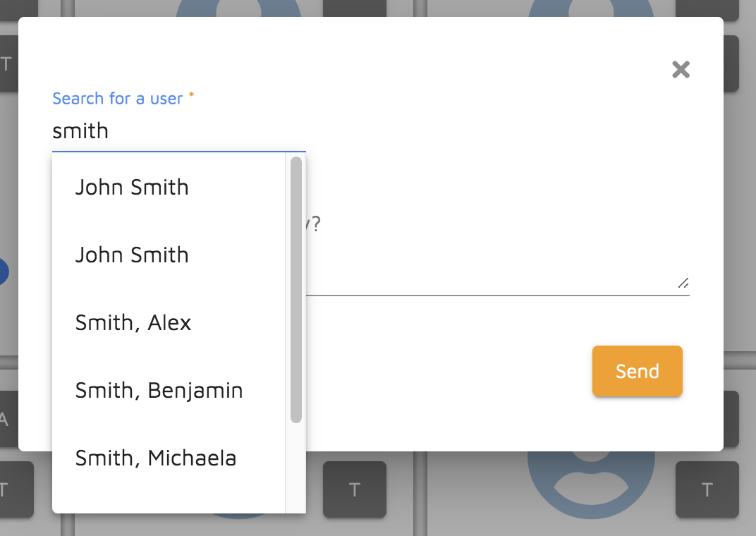756x536 pixels.
Task: Click the suggestion list scrollbar thumb
Action: (x=296, y=289)
